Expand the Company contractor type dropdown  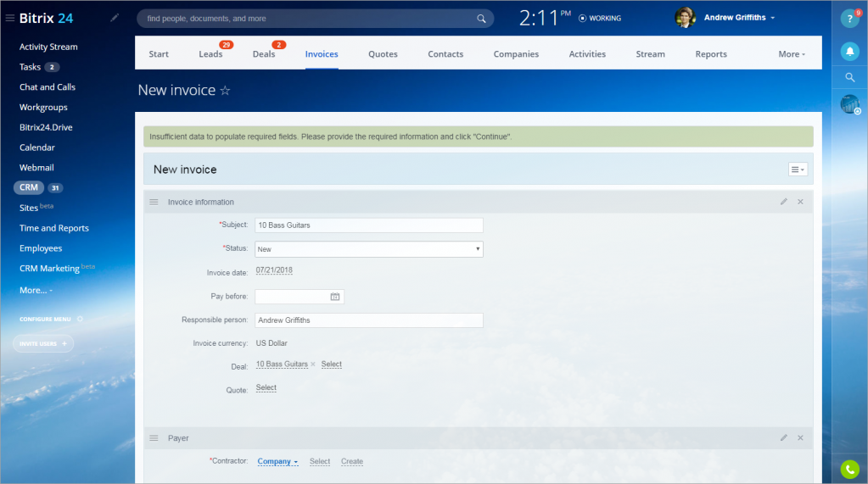[277, 461]
